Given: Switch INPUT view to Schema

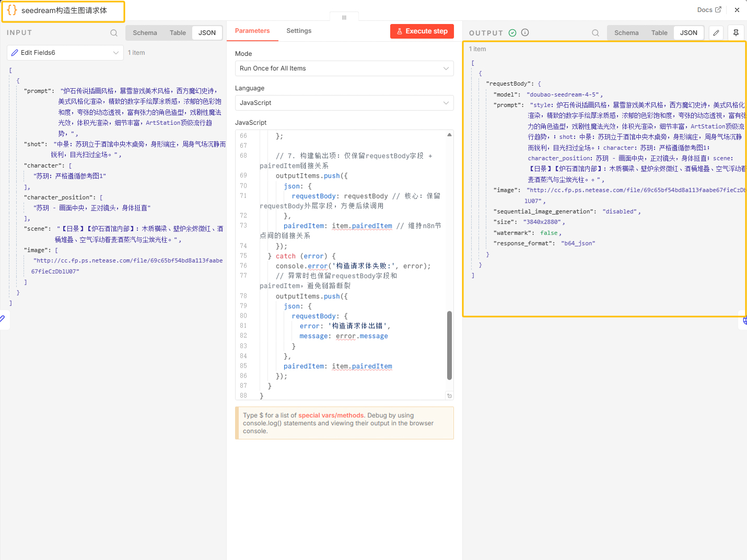Looking at the screenshot, I should (x=145, y=33).
